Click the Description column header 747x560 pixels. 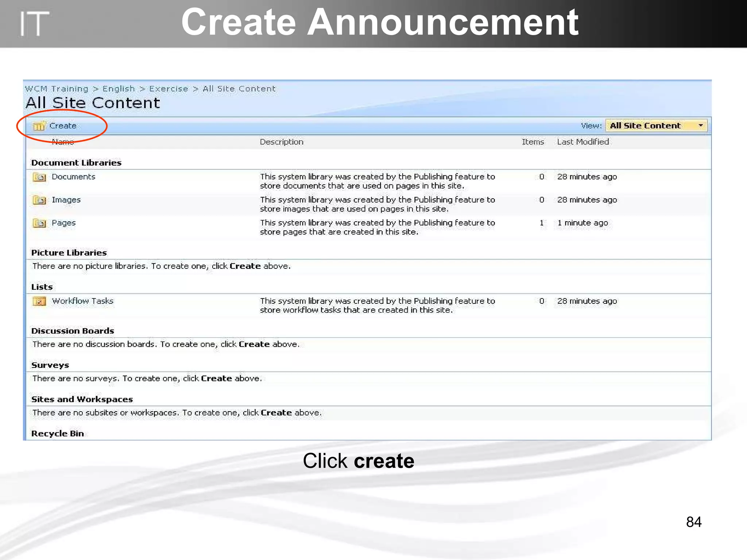tap(282, 142)
